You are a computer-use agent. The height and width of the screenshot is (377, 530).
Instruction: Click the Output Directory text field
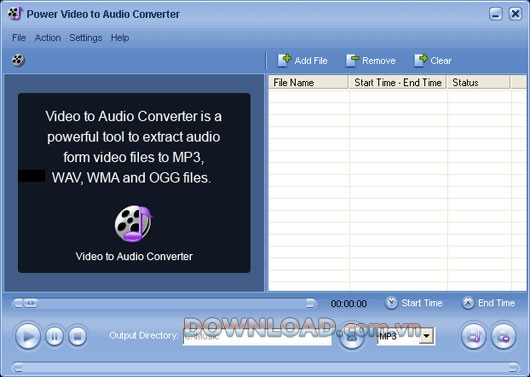pyautogui.click(x=257, y=336)
